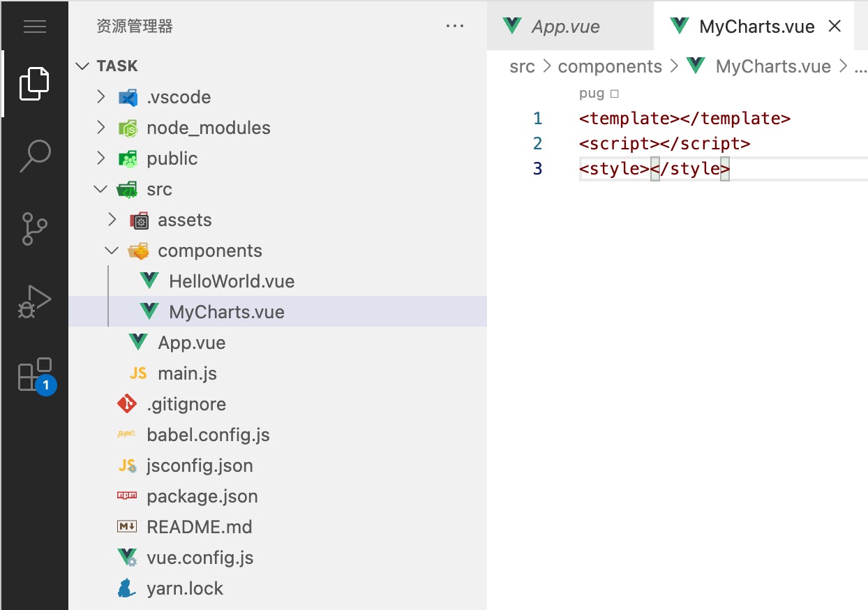Screen dimensions: 868x610
Task: Click the components breadcrumb segment
Action: [x=610, y=67]
